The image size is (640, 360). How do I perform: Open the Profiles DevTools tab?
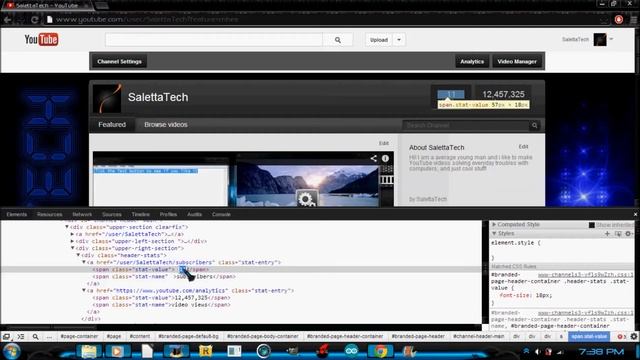click(168, 214)
